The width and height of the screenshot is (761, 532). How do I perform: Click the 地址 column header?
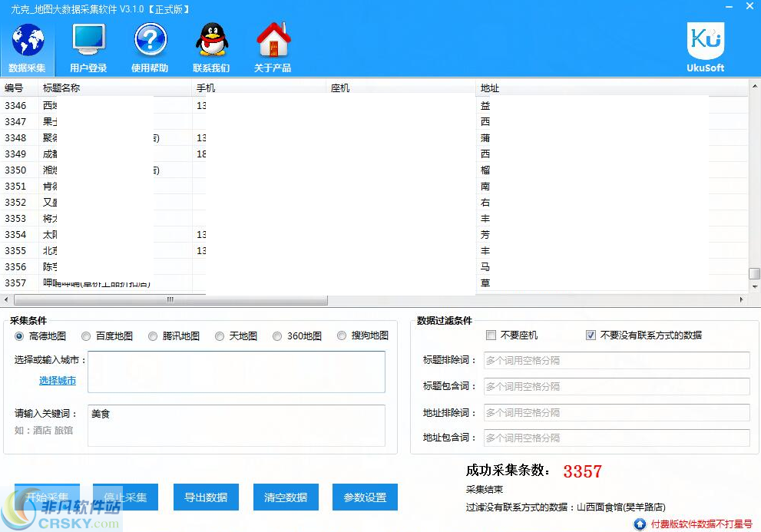[611, 88]
